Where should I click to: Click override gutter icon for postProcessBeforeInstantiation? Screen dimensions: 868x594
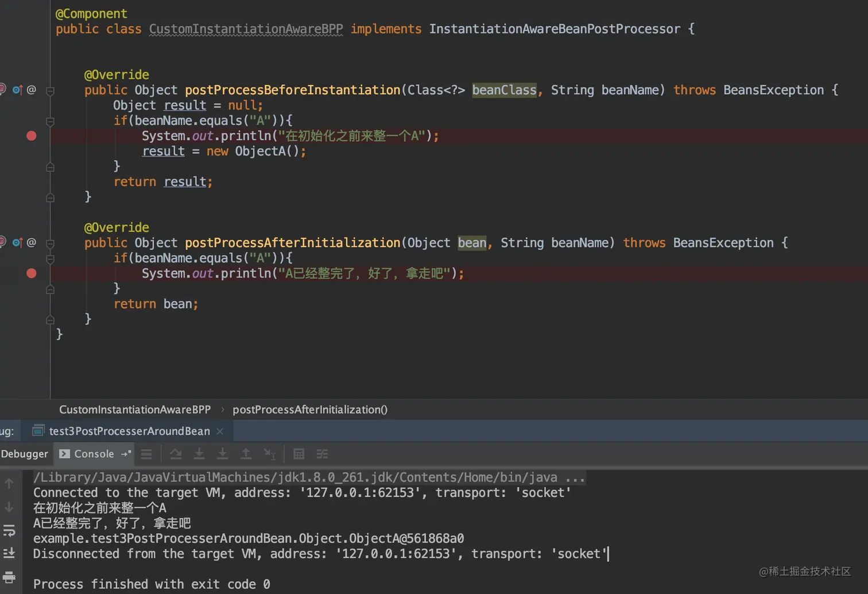pos(18,90)
